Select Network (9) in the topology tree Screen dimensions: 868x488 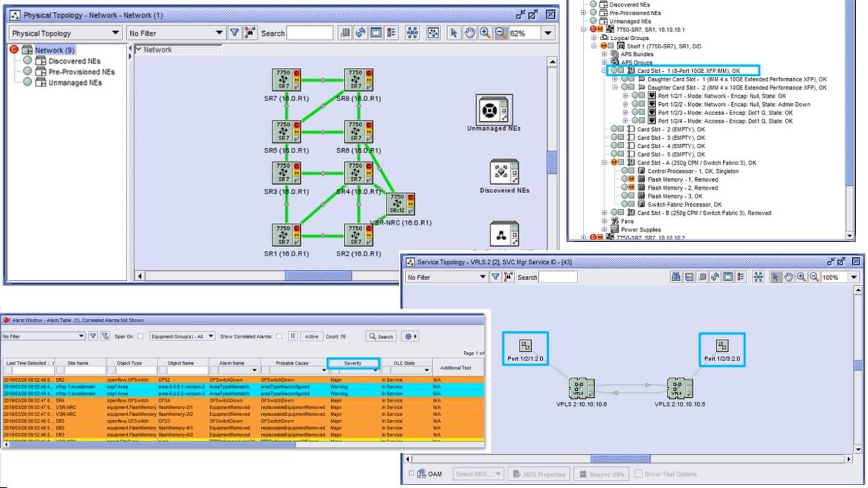[x=55, y=50]
